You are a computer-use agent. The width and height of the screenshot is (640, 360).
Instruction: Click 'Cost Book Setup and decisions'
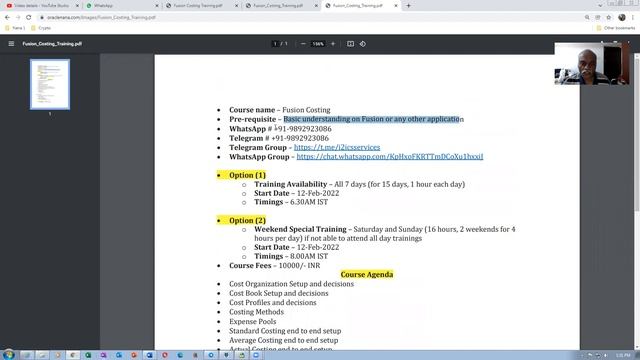point(278,293)
